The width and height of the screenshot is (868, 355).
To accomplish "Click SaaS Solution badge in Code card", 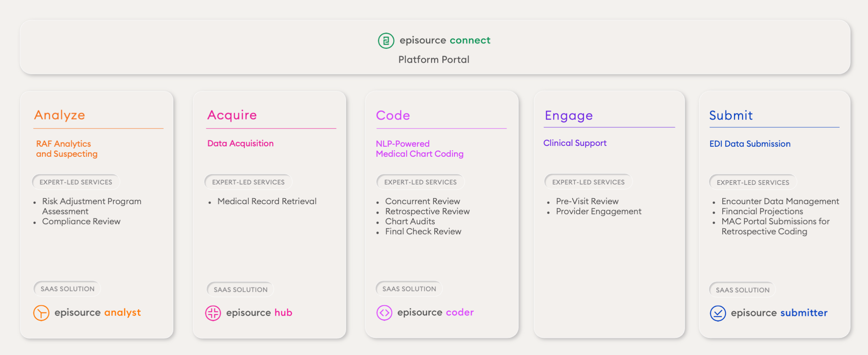I will click(x=409, y=289).
